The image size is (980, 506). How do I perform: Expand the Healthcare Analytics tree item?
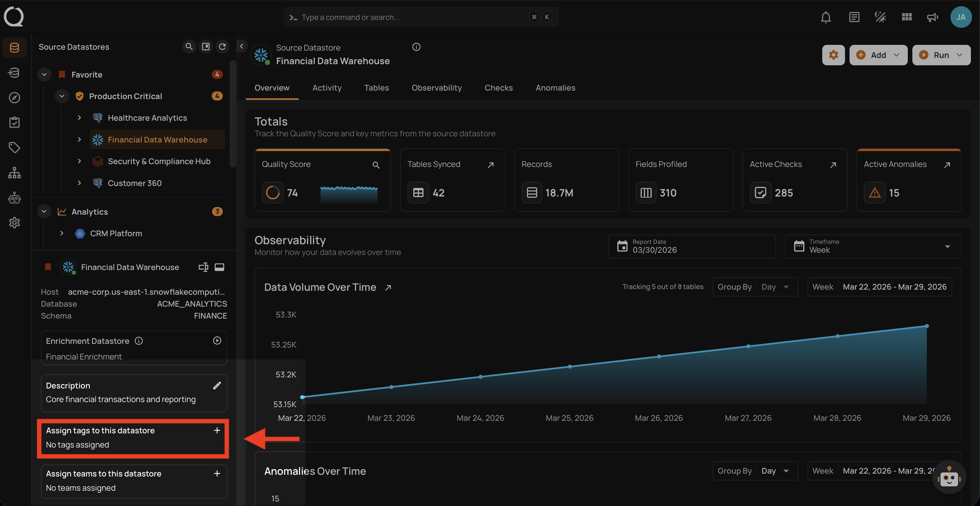click(x=79, y=118)
